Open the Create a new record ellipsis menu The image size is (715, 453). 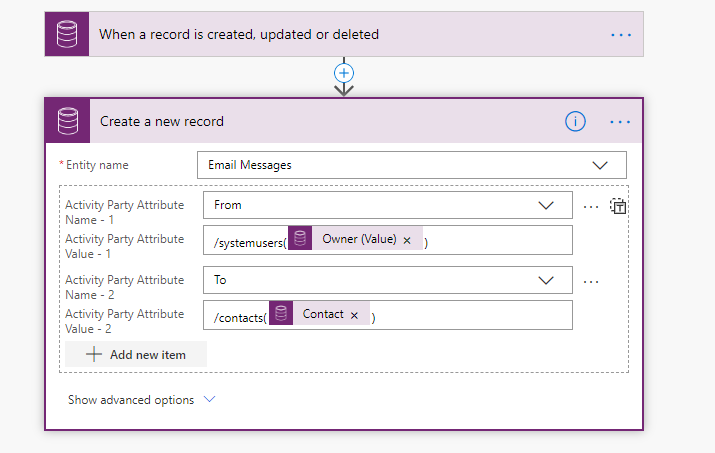620,121
